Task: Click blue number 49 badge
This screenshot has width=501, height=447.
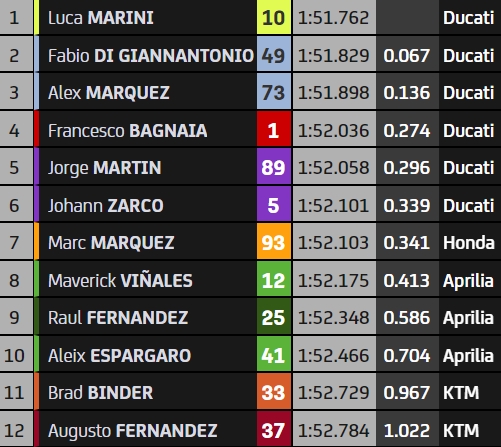Action: tap(274, 55)
